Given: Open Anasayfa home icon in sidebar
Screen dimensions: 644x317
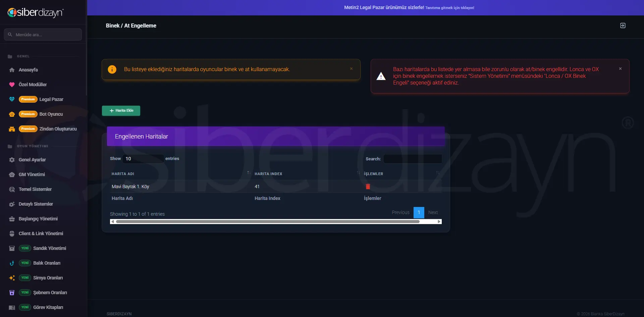Looking at the screenshot, I should (12, 70).
